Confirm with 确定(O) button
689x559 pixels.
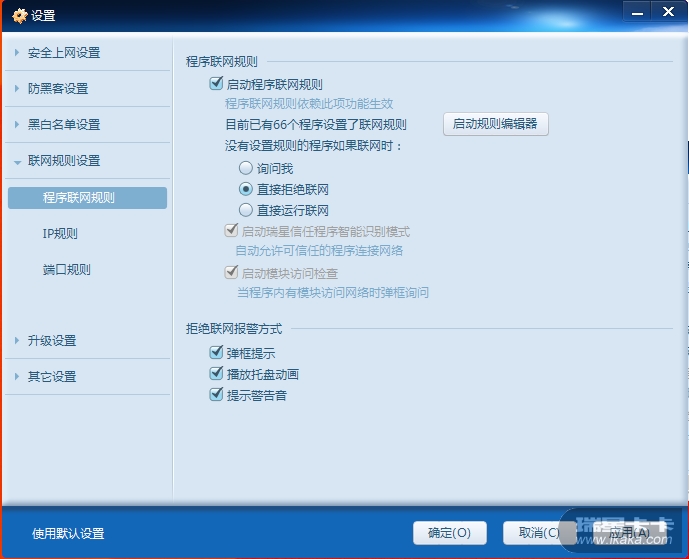pyautogui.click(x=450, y=533)
